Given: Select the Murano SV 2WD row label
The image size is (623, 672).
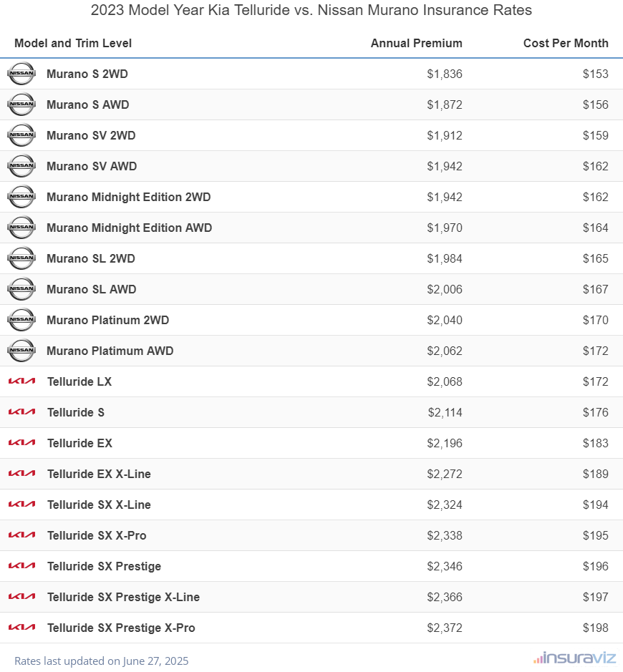Looking at the screenshot, I should tap(91, 135).
